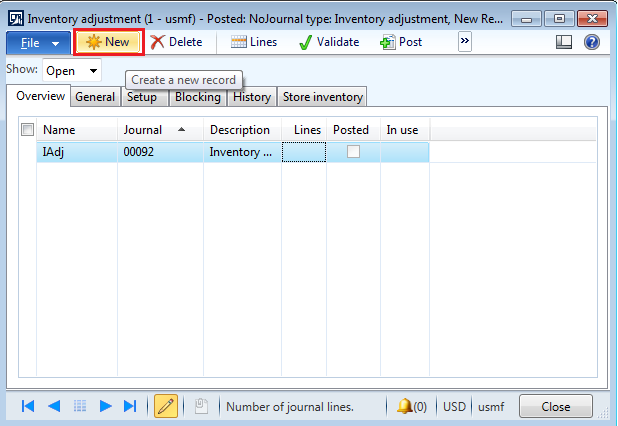Image resolution: width=618 pixels, height=426 pixels.
Task: Click the application icon in title bar
Action: coord(16,19)
